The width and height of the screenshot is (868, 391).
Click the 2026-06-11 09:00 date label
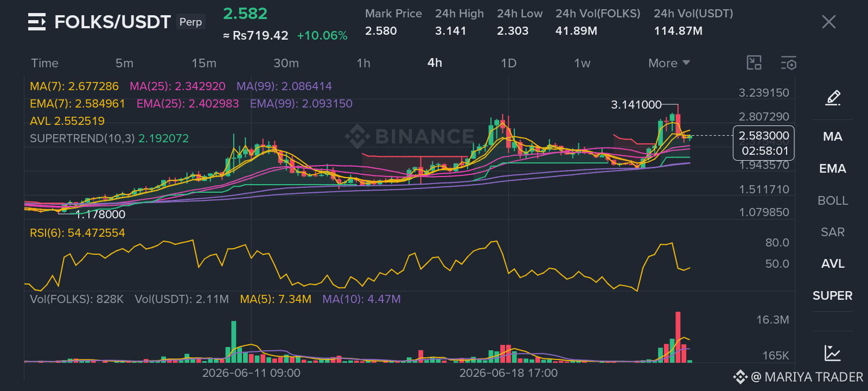(x=251, y=373)
